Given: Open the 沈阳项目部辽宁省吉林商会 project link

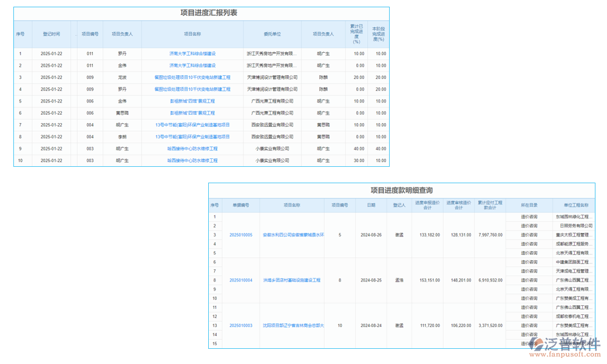Looking at the screenshot, I should [x=293, y=326].
